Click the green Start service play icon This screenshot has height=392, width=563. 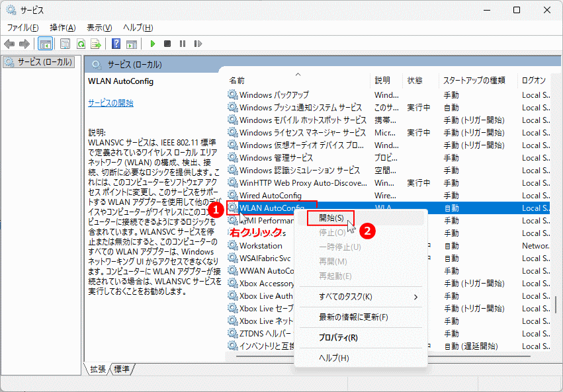(153, 44)
